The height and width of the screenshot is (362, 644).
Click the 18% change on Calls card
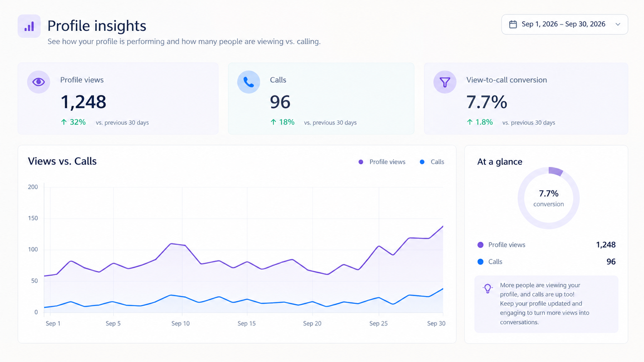click(x=287, y=122)
